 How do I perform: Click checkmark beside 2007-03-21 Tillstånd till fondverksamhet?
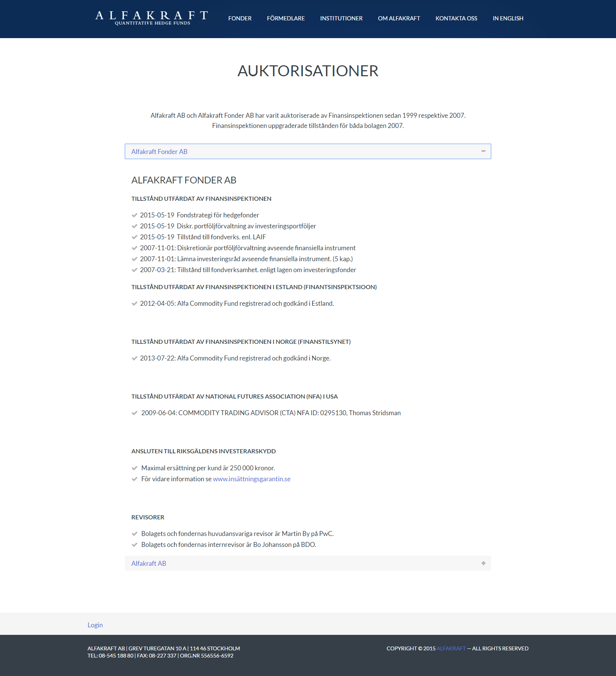[x=134, y=270]
